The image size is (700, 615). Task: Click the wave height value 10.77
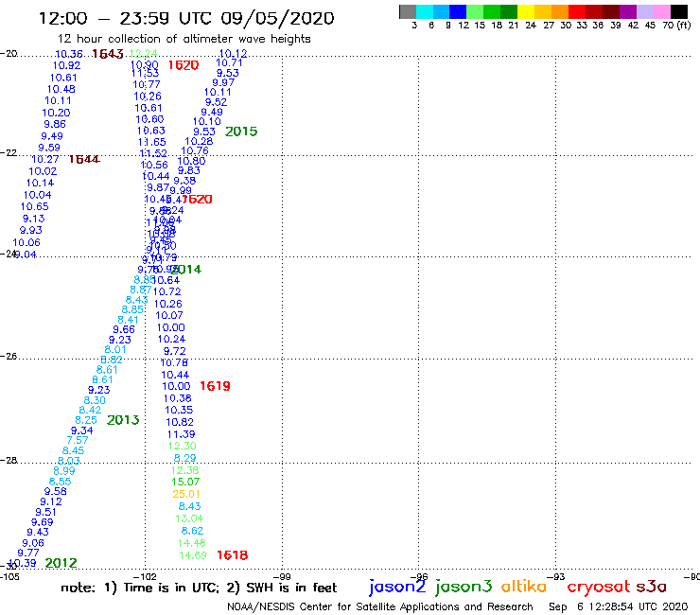[x=147, y=84]
